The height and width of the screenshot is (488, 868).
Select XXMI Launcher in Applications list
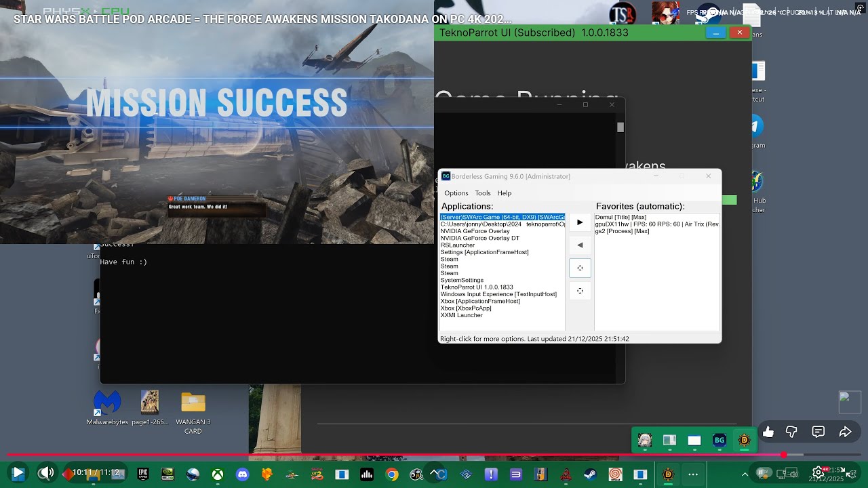pos(462,315)
